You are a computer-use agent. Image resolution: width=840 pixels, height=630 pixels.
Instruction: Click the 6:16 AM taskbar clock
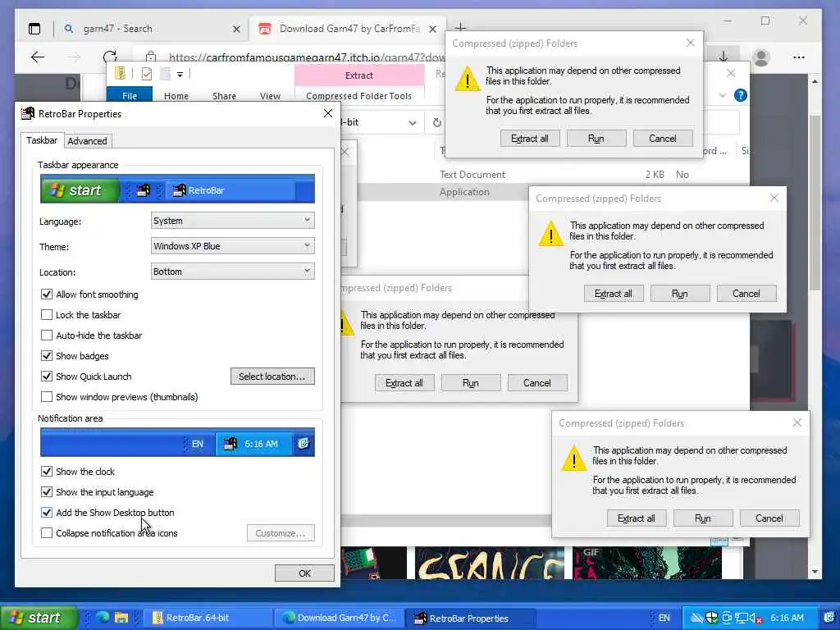(x=787, y=618)
